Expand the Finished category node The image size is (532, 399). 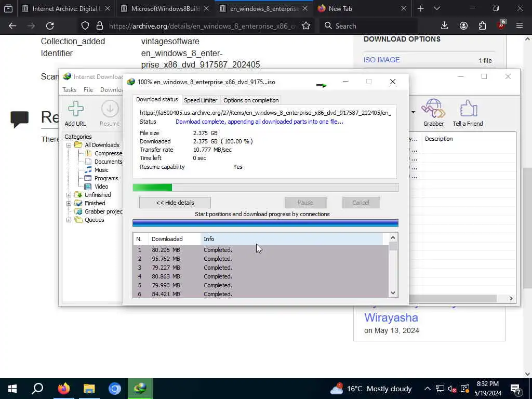pyautogui.click(x=69, y=203)
